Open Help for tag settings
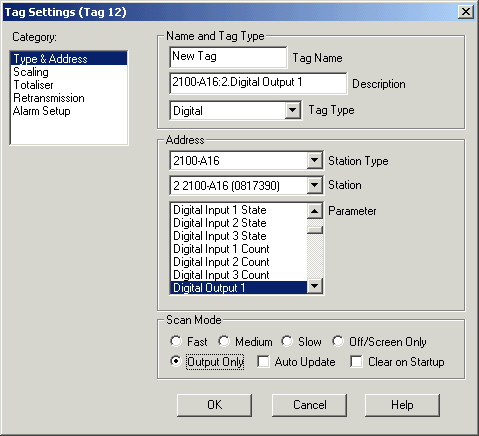This screenshot has width=479, height=436. [x=402, y=405]
